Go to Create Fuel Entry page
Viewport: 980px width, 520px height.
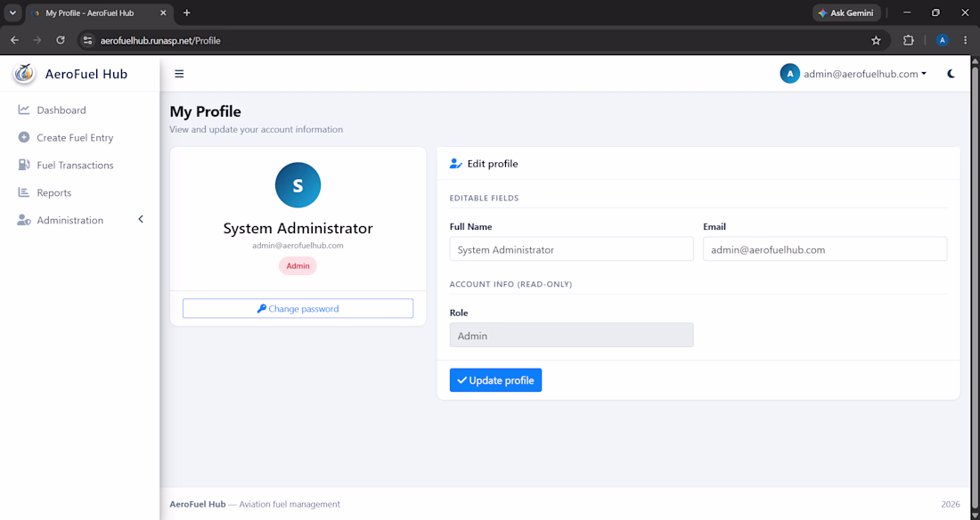[x=75, y=137]
